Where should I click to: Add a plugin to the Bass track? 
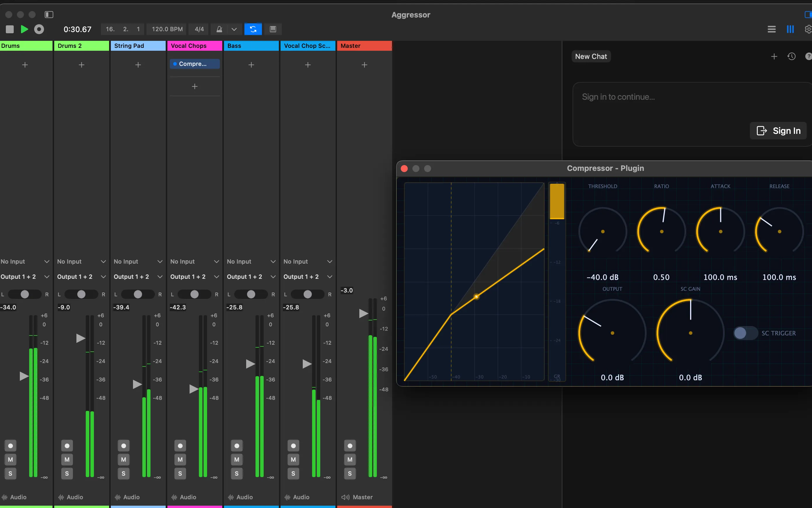[x=251, y=64]
